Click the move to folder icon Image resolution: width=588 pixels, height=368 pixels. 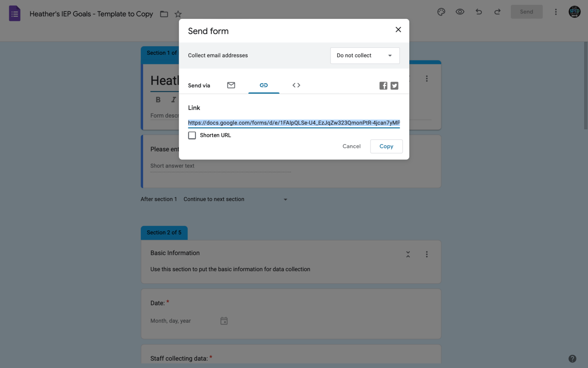164,14
